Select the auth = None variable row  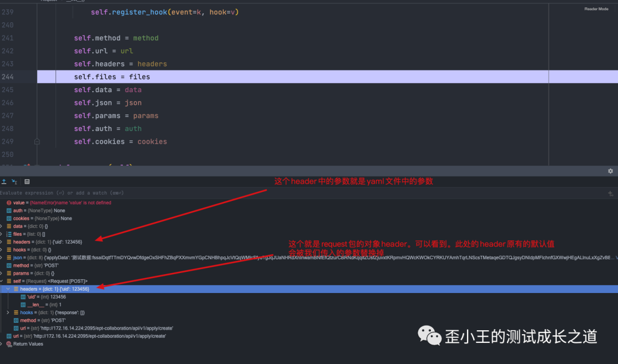point(309,211)
